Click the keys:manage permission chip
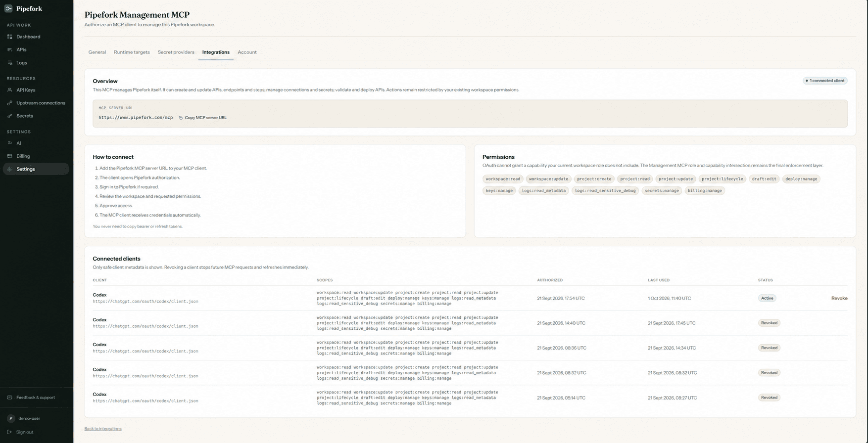The height and width of the screenshot is (443, 868). click(499, 191)
